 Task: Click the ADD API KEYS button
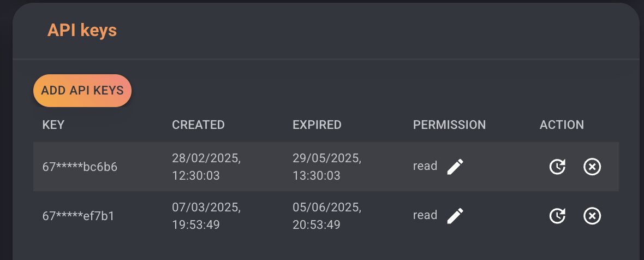[82, 90]
